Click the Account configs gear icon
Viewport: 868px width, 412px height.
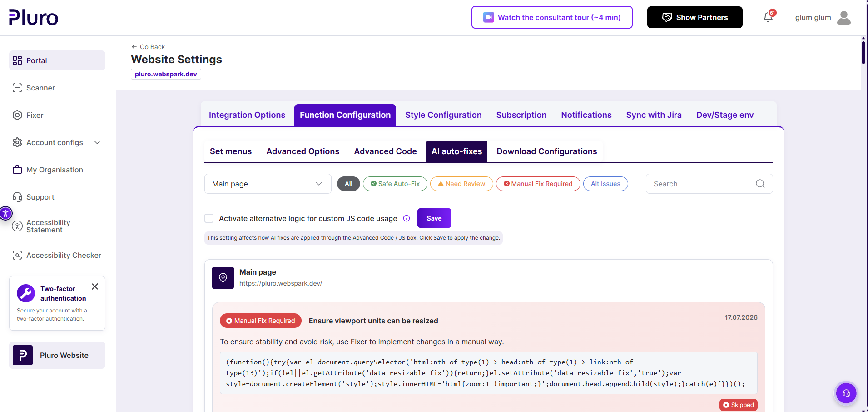pyautogui.click(x=17, y=142)
